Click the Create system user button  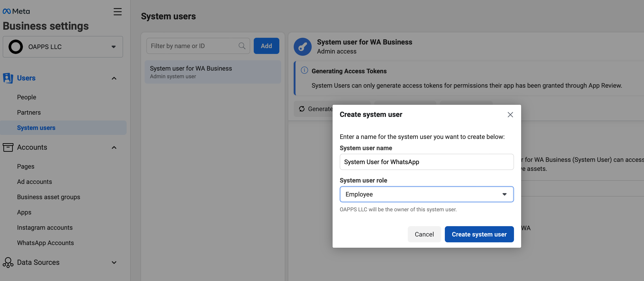click(x=479, y=234)
